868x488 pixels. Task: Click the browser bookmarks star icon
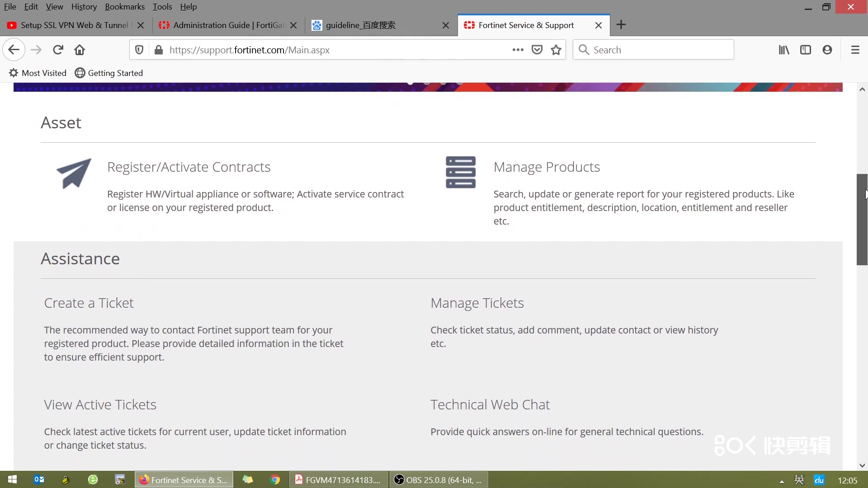556,49
